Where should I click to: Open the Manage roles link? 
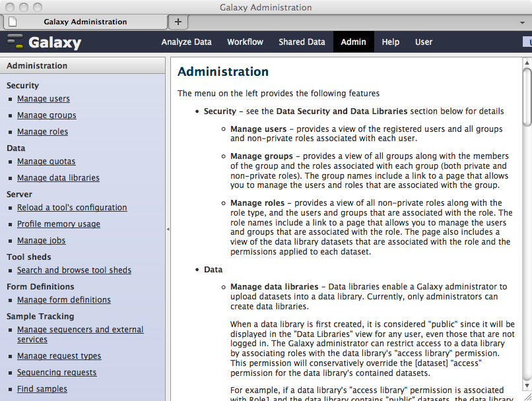pos(42,131)
